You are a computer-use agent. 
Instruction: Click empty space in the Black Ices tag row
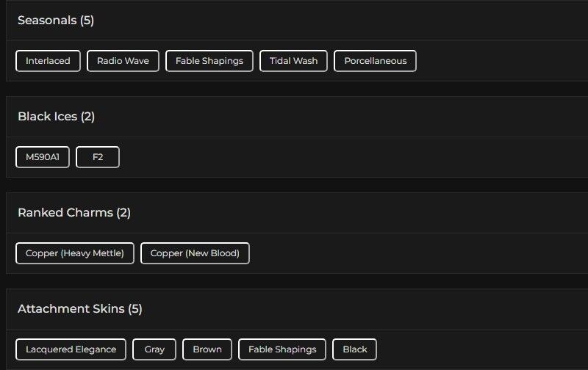point(353,157)
